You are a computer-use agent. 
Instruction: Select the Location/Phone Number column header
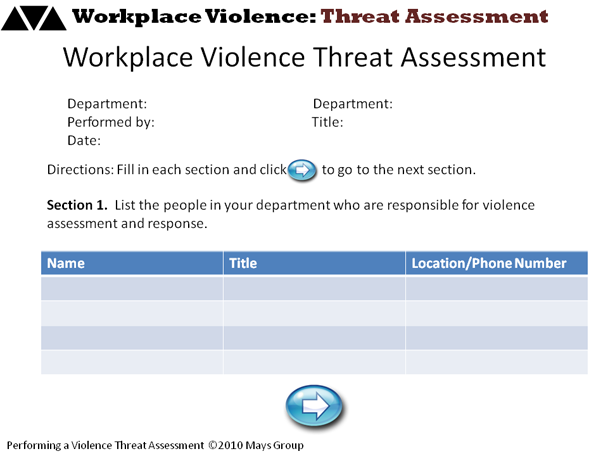[x=494, y=263]
